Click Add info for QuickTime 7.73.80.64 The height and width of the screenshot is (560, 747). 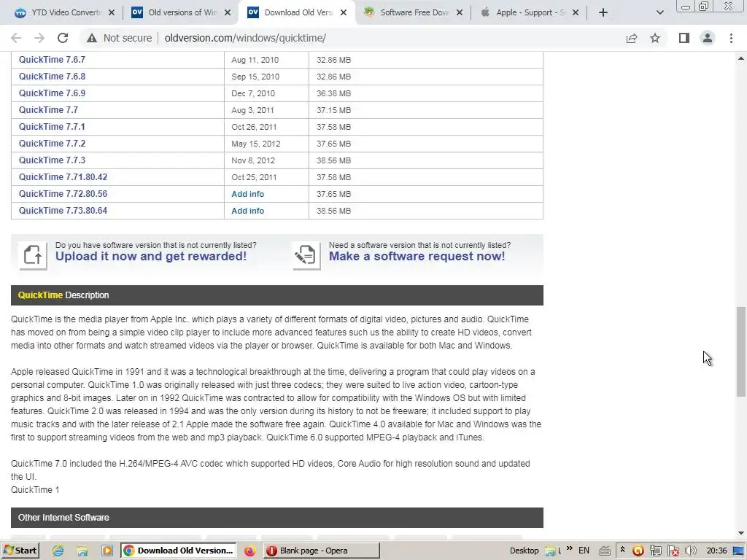[x=248, y=211]
